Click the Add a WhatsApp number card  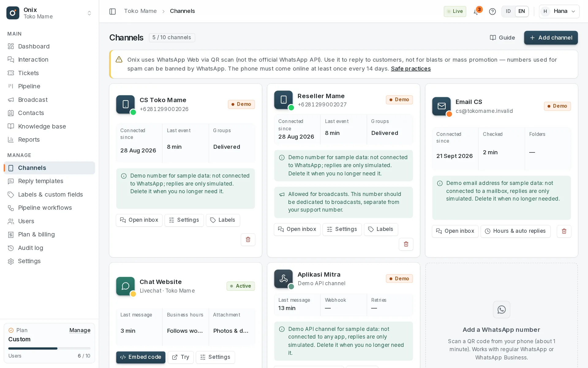click(501, 316)
